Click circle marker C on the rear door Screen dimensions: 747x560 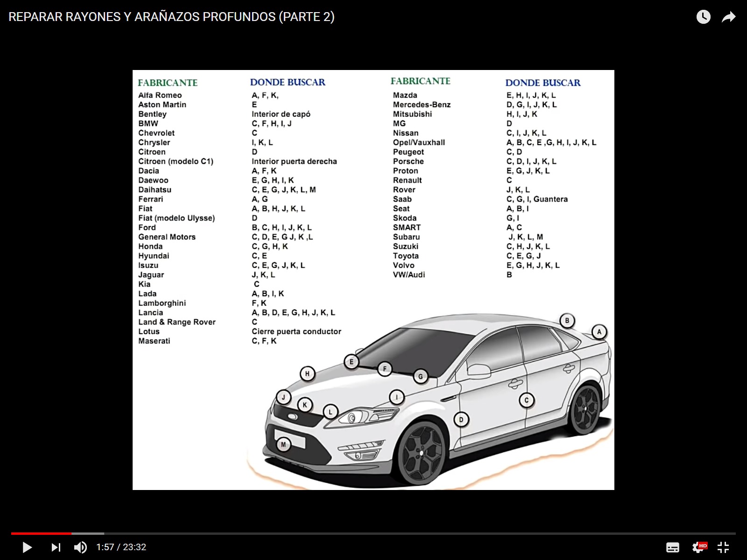(x=527, y=400)
